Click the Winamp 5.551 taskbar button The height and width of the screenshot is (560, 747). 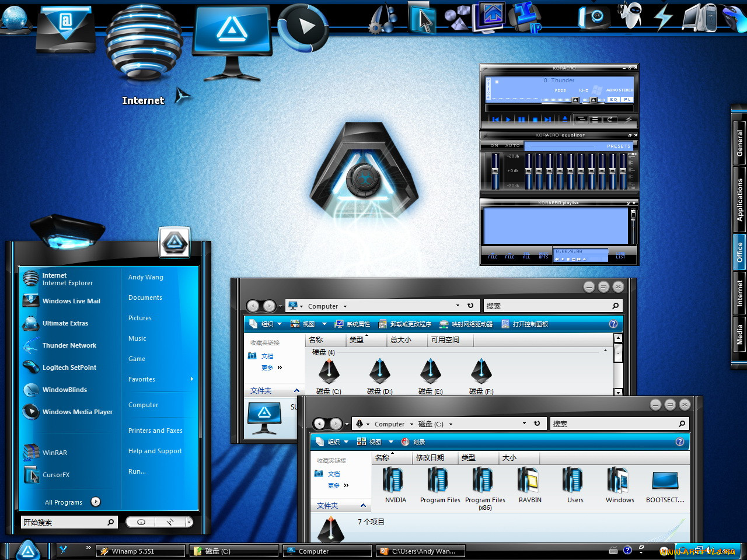(141, 551)
